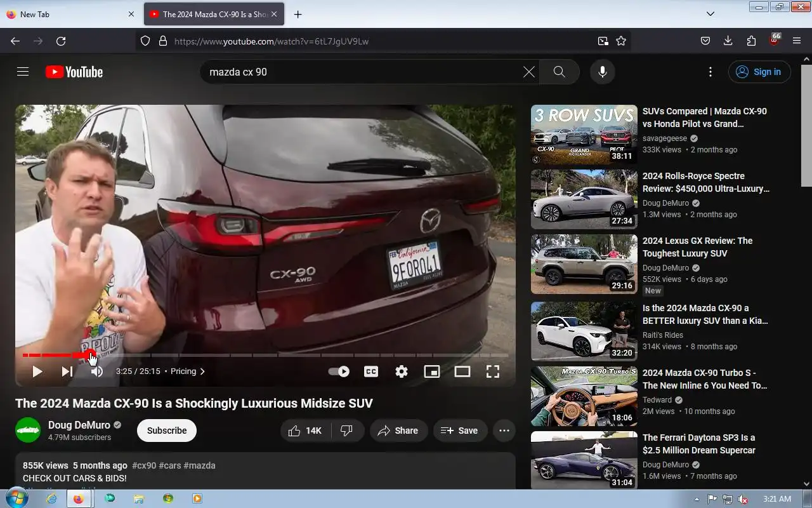The image size is (812, 508).
Task: Click the Sign in button
Action: pyautogui.click(x=759, y=72)
